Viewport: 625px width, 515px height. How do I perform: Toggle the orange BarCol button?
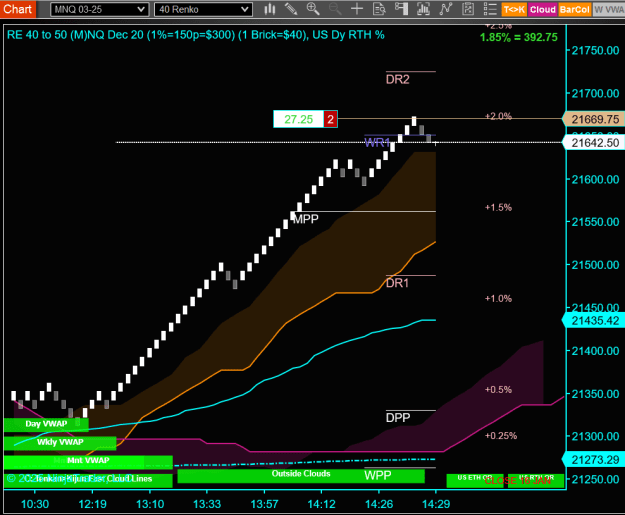pos(574,10)
